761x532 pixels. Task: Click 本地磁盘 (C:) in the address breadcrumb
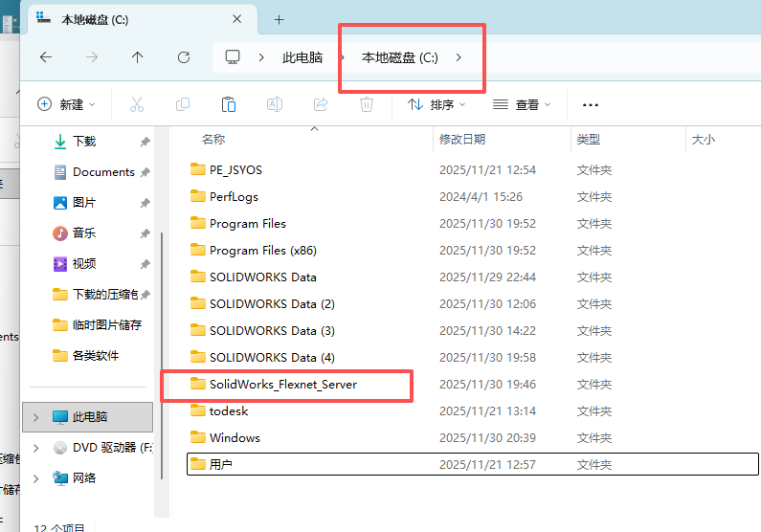(x=400, y=57)
